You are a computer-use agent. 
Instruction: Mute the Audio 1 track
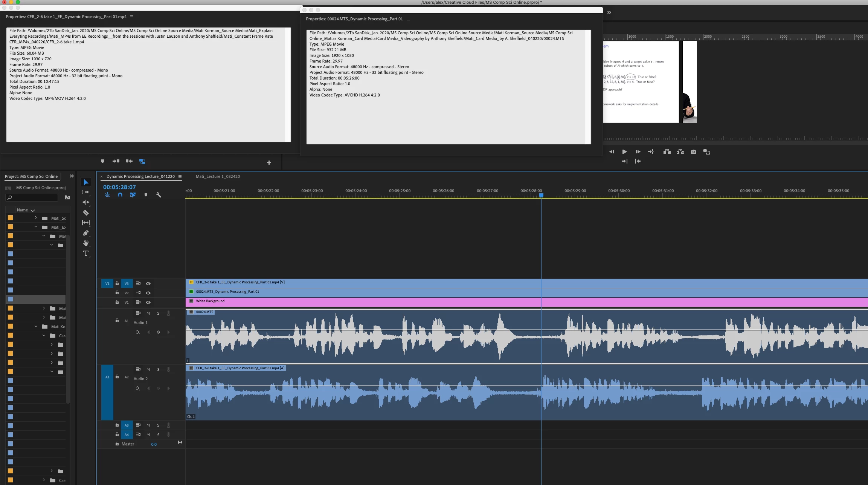[148, 313]
